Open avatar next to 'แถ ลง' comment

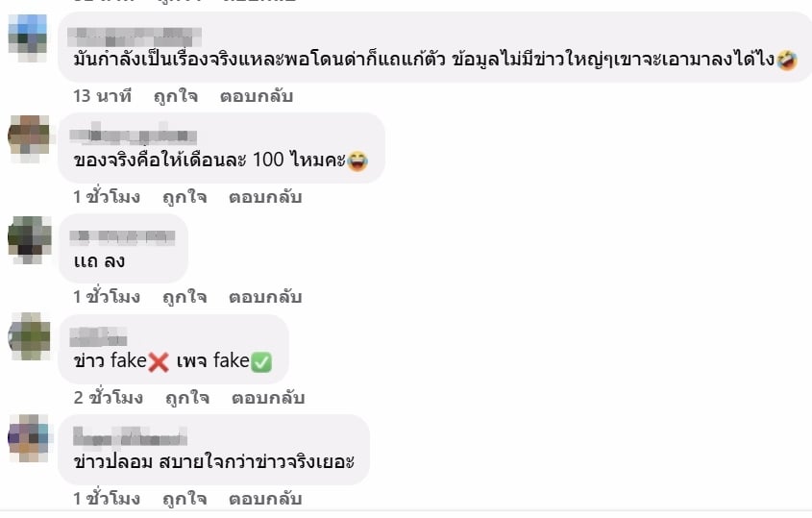30,239
